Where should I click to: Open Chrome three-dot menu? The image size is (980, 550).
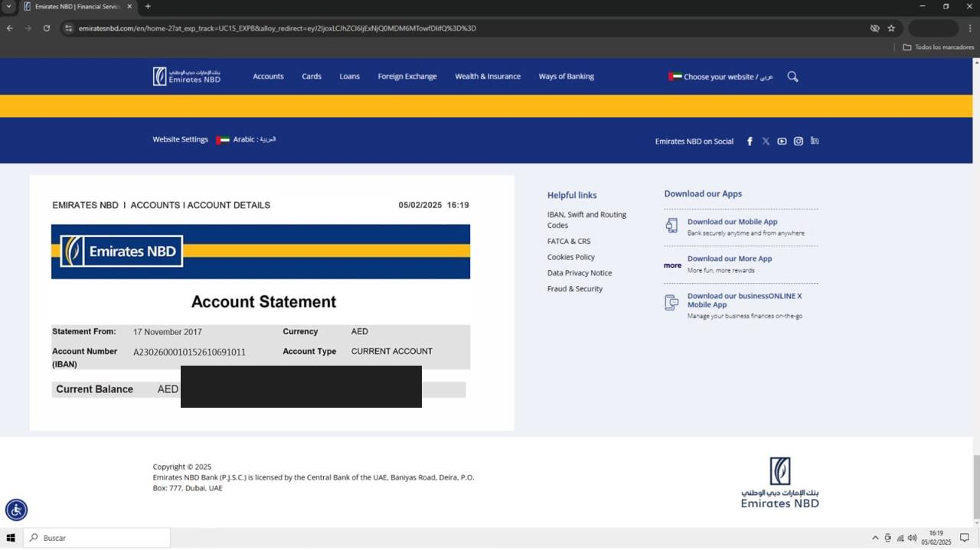[970, 28]
